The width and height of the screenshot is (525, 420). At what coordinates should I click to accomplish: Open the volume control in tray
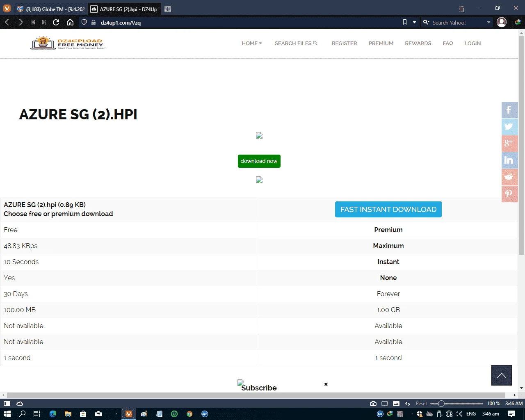coord(459,414)
